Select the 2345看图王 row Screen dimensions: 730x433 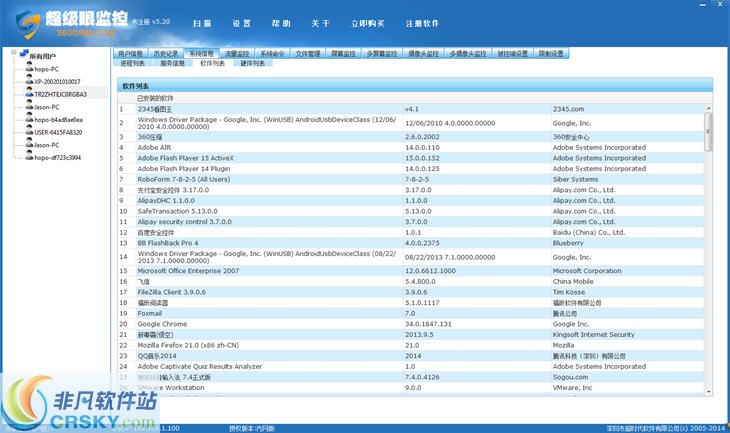[411, 109]
